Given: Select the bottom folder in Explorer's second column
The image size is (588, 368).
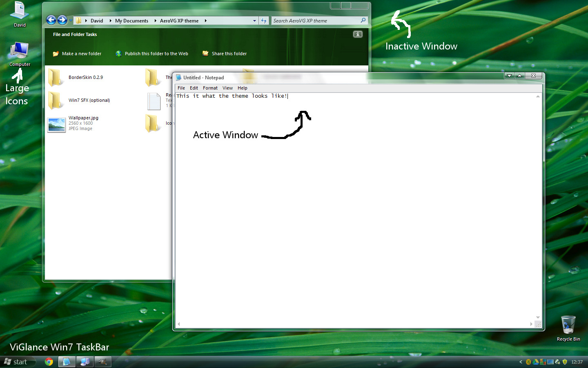Looking at the screenshot, I should pyautogui.click(x=153, y=123).
